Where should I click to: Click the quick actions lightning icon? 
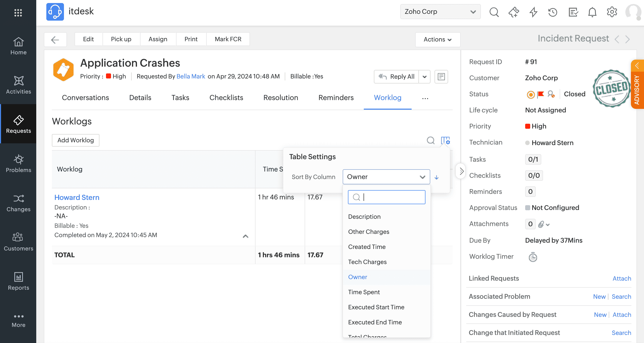click(533, 12)
